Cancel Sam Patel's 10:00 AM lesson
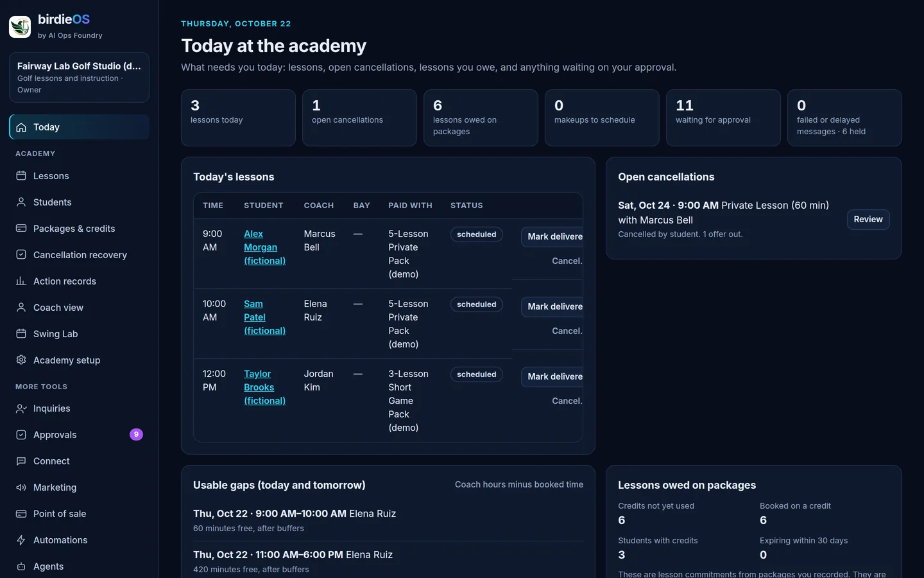Image resolution: width=924 pixels, height=578 pixels. coord(567,331)
